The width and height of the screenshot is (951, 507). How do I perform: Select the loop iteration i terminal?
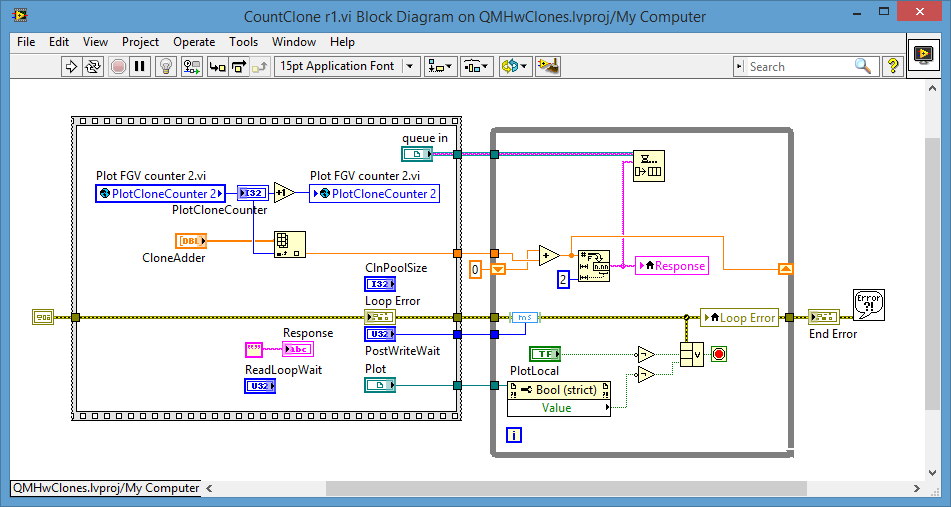point(514,434)
